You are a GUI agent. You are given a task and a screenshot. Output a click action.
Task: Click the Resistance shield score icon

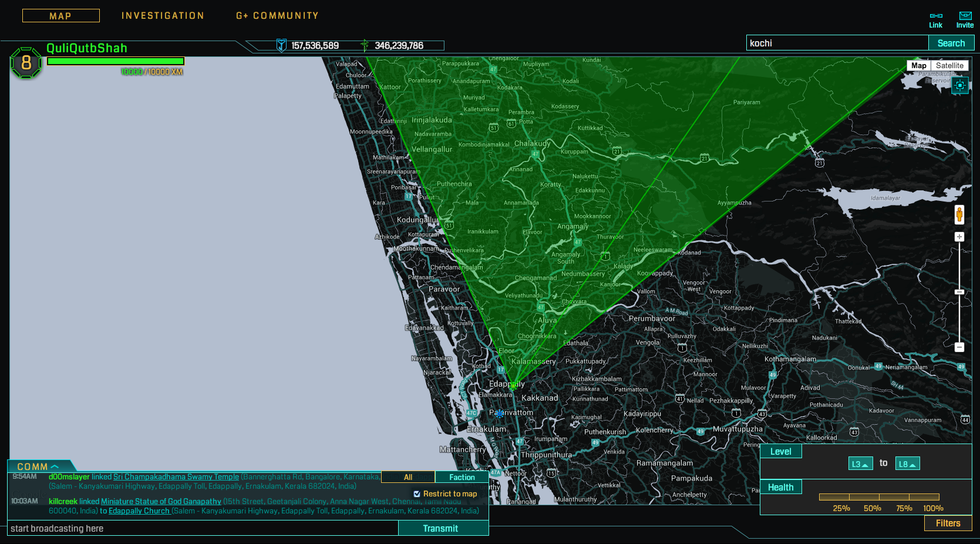point(281,45)
